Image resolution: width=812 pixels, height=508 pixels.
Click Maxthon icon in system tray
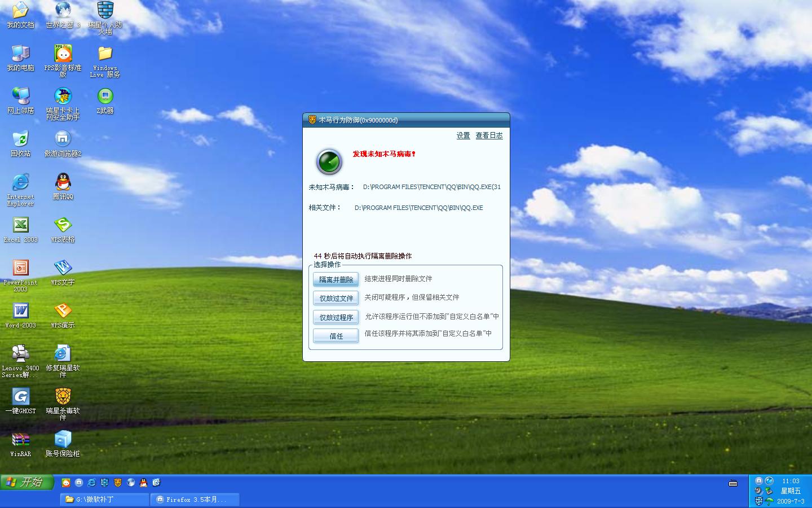758,481
